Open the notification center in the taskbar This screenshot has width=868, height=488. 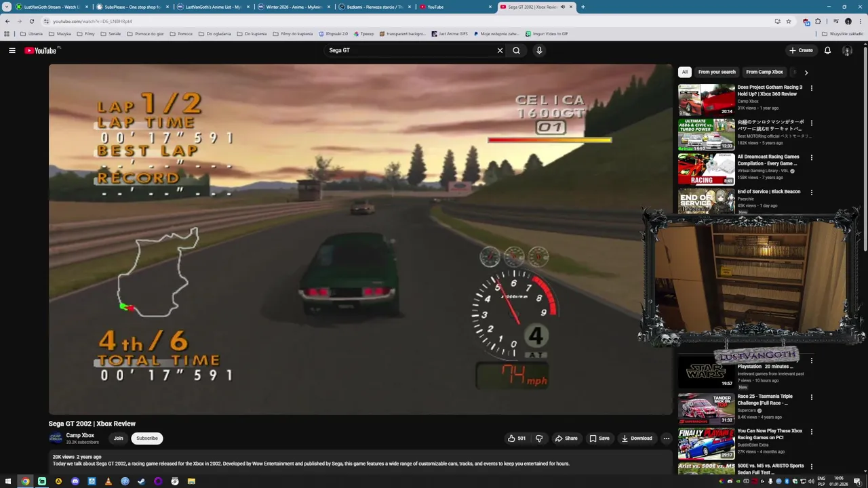(857, 481)
